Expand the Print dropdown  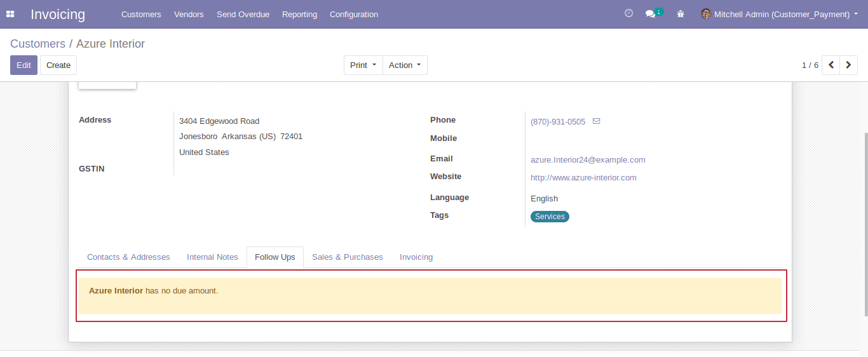click(363, 65)
